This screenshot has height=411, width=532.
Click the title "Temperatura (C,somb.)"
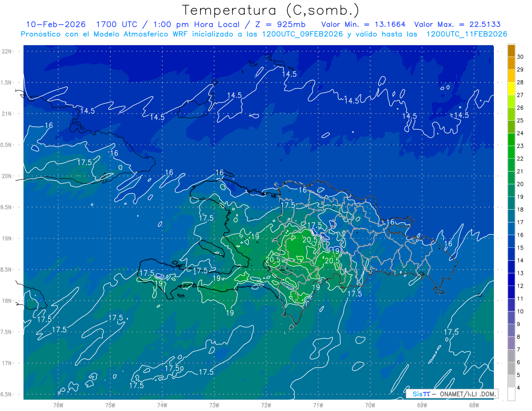[x=271, y=10]
